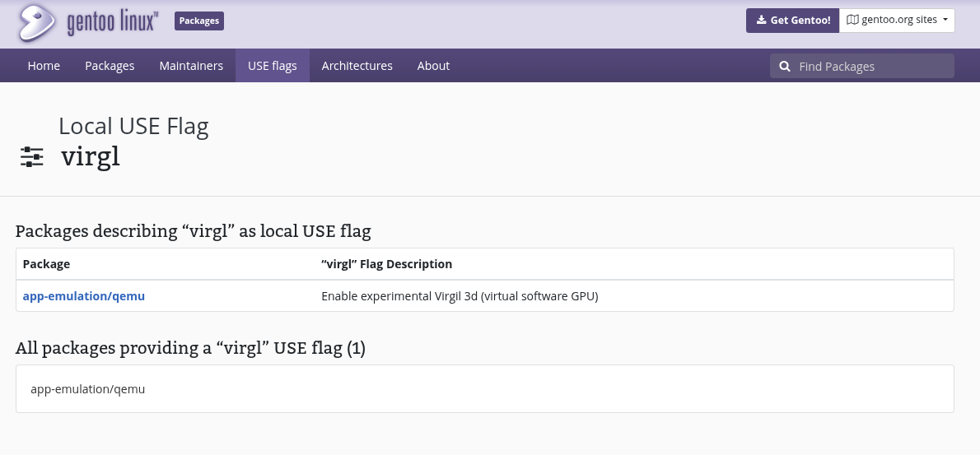Open the Architectures tab
The width and height of the screenshot is (980, 455).
tap(357, 66)
